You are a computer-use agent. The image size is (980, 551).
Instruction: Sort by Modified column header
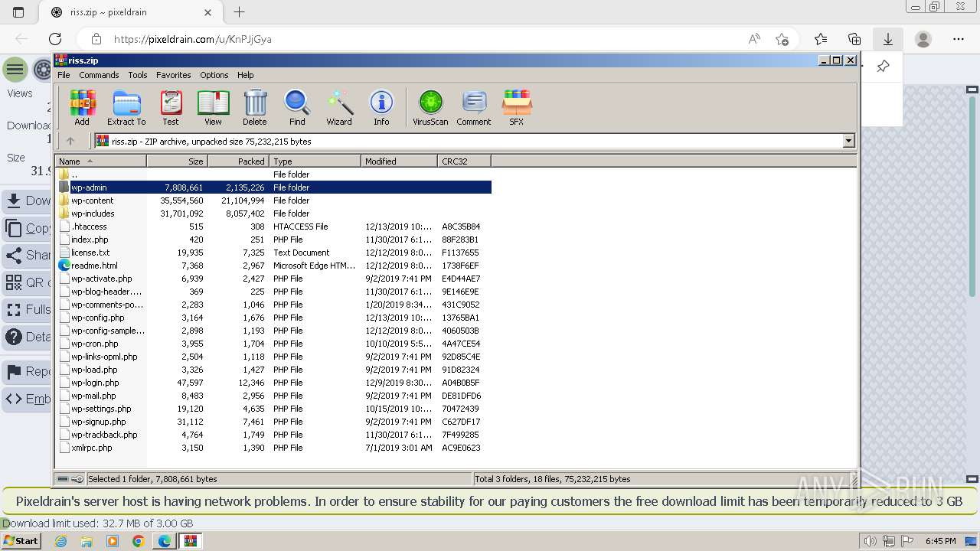point(399,161)
